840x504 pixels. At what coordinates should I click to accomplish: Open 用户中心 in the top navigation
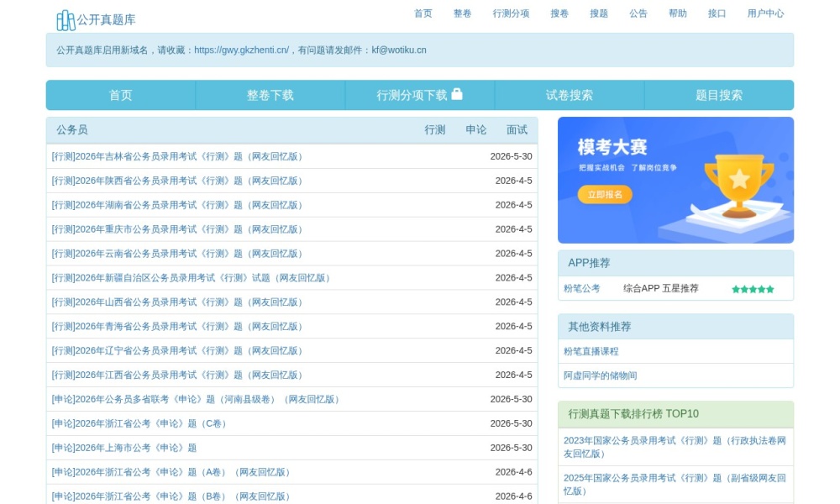[765, 13]
